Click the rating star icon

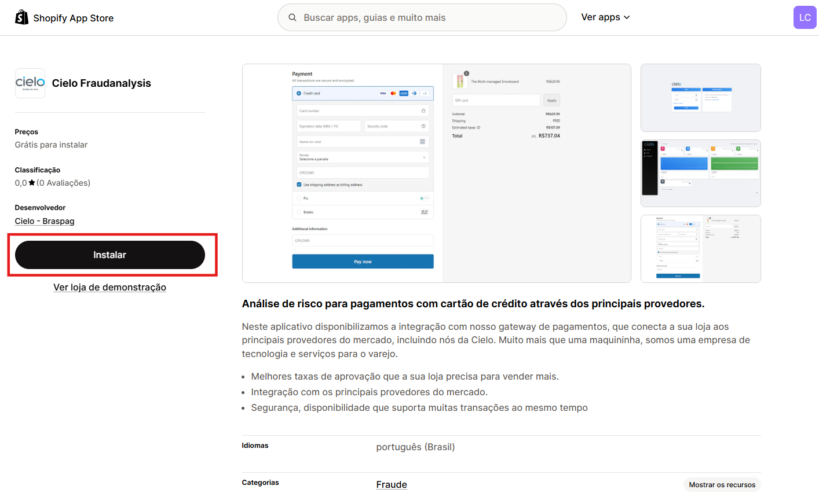(x=32, y=183)
